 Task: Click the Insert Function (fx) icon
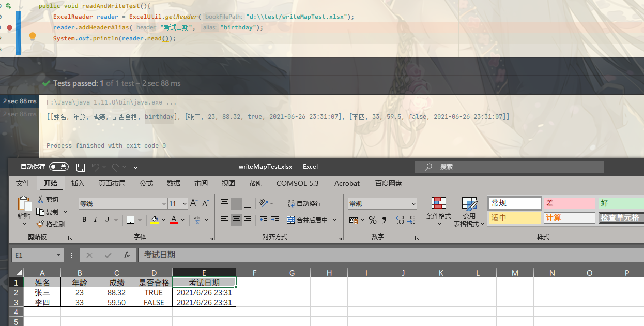(x=127, y=255)
